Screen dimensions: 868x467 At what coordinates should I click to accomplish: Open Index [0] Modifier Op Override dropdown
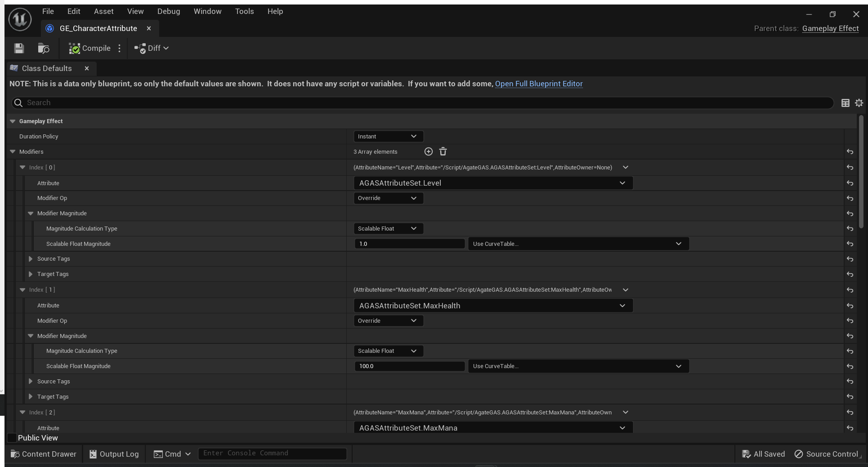pyautogui.click(x=388, y=198)
